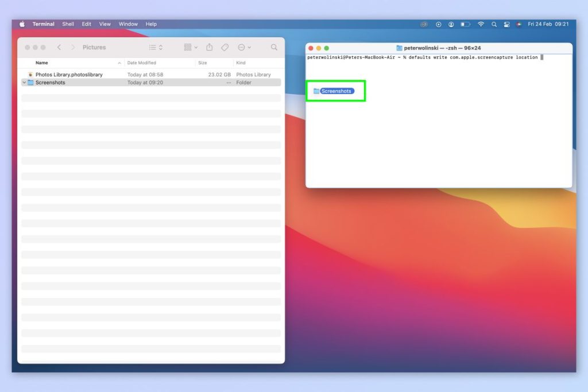The width and height of the screenshot is (588, 392).
Task: Click the Tags icon in Finder toolbar
Action: coord(225,47)
